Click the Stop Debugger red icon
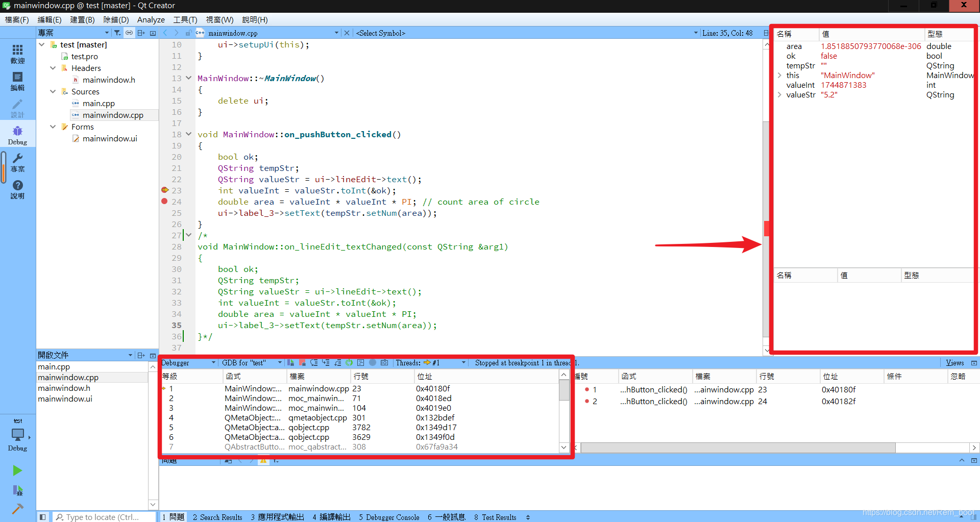 [302, 363]
